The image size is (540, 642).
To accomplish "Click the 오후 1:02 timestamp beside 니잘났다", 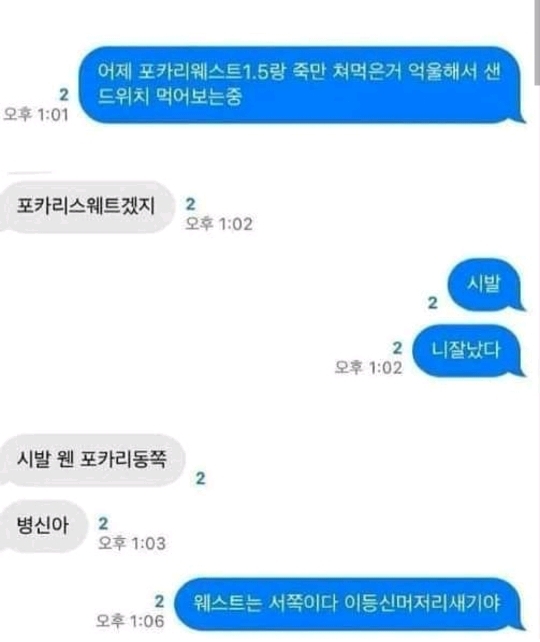I will [368, 367].
